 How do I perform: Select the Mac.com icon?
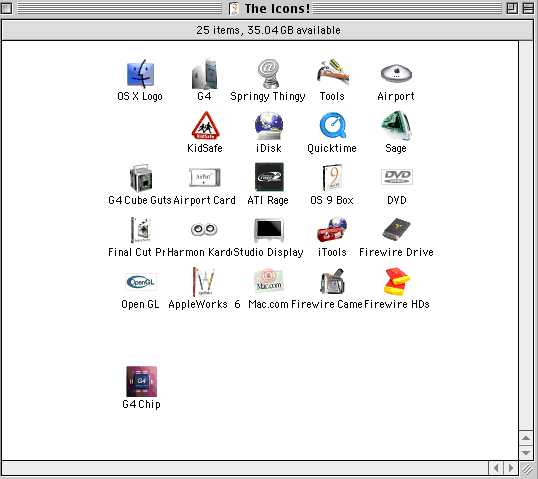tap(269, 281)
